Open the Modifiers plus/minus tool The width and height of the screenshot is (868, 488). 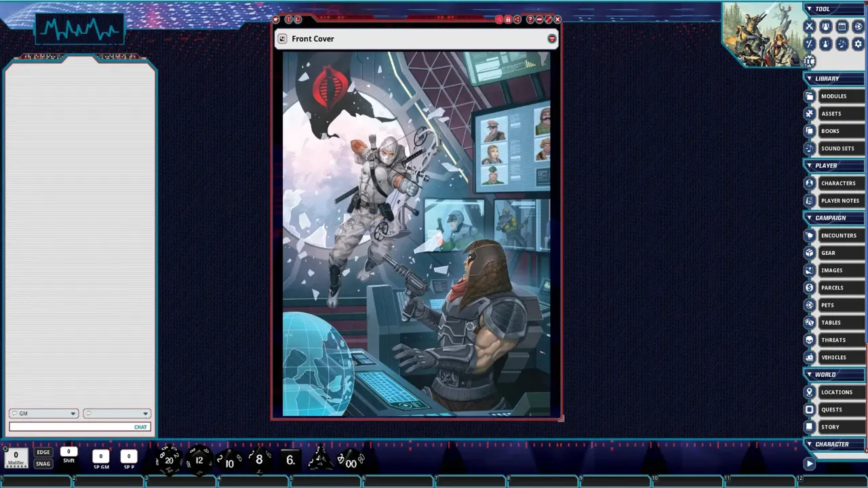click(809, 43)
